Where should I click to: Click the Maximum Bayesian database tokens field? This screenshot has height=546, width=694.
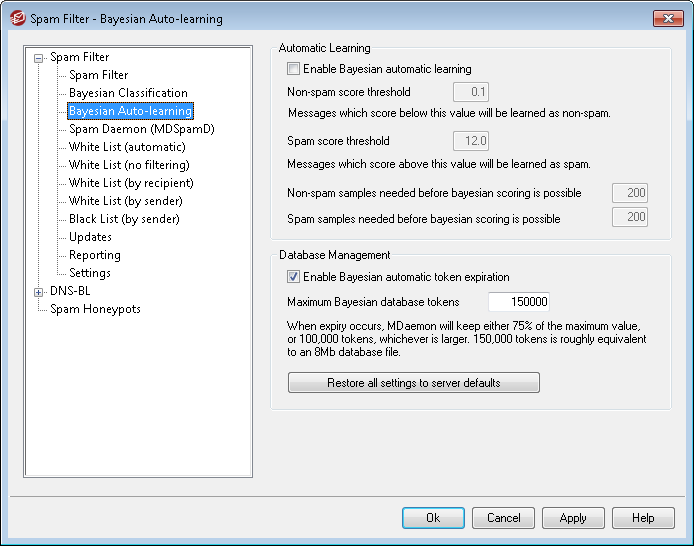point(518,302)
